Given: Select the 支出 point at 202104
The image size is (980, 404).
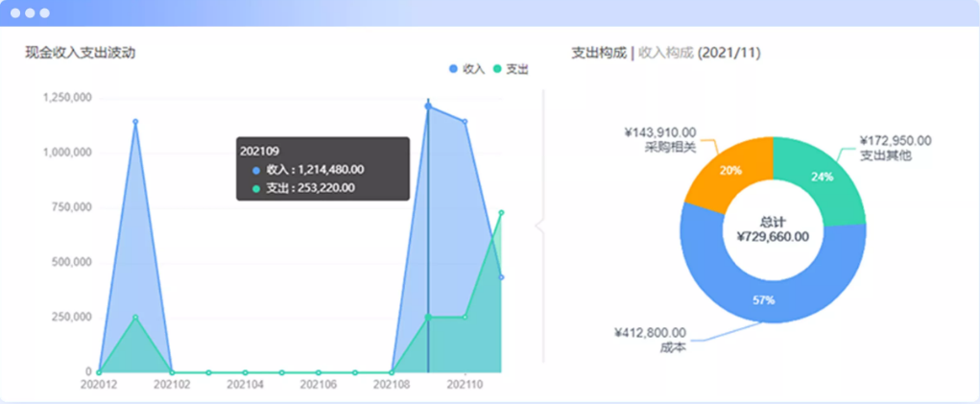Looking at the screenshot, I should (245, 372).
